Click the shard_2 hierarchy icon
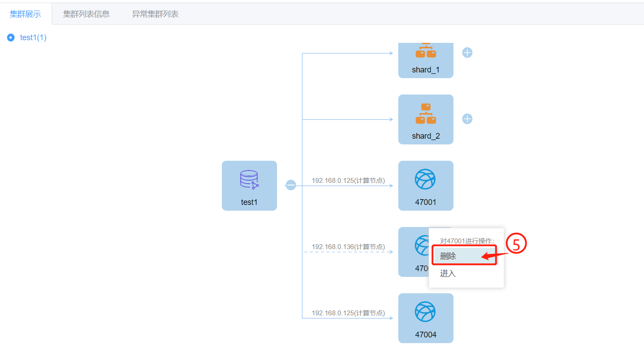The height and width of the screenshot is (348, 644). [x=426, y=114]
